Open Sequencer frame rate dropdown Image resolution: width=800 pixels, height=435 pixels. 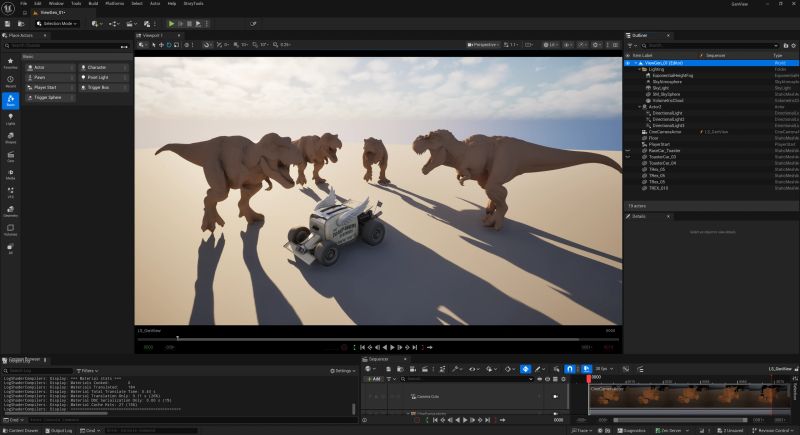click(x=604, y=369)
